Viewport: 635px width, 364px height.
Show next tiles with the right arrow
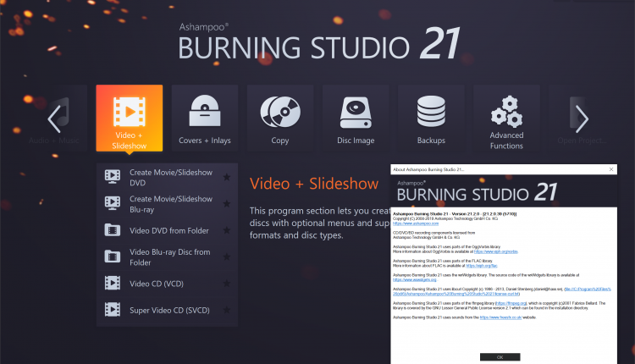click(582, 119)
